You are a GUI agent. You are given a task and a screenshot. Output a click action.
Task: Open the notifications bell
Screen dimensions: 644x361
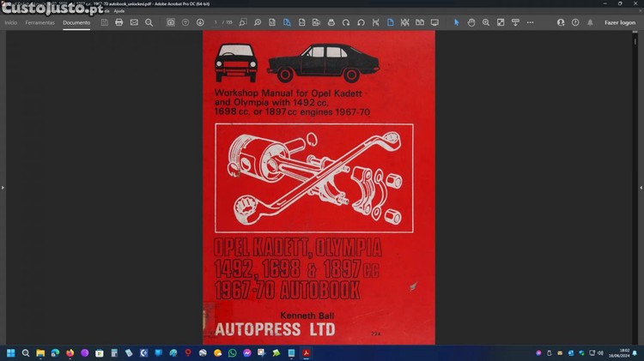pyautogui.click(x=590, y=22)
